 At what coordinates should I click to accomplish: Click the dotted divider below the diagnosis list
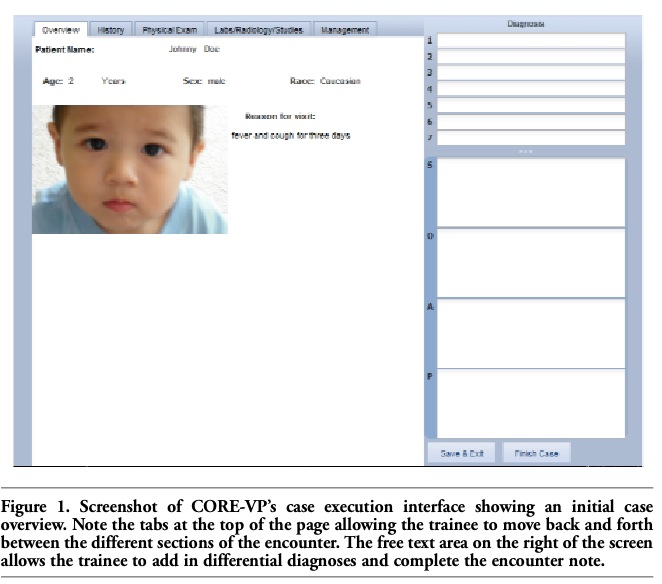(526, 151)
